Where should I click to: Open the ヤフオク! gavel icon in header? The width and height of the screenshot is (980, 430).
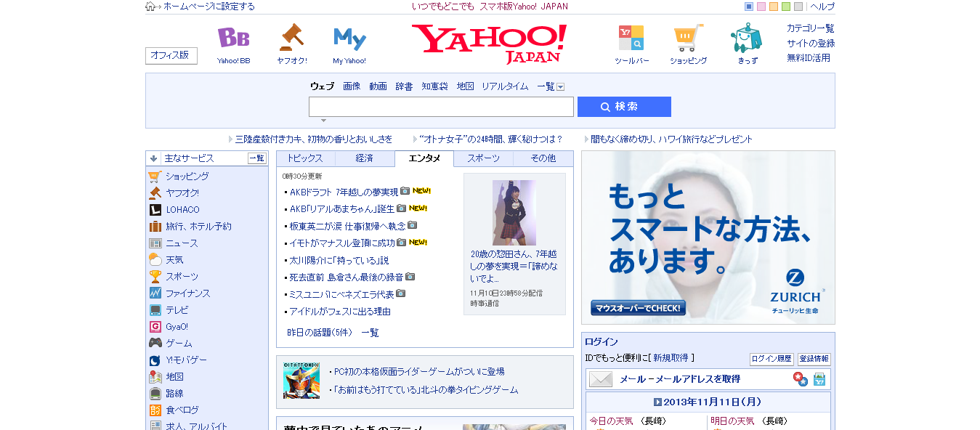[291, 38]
